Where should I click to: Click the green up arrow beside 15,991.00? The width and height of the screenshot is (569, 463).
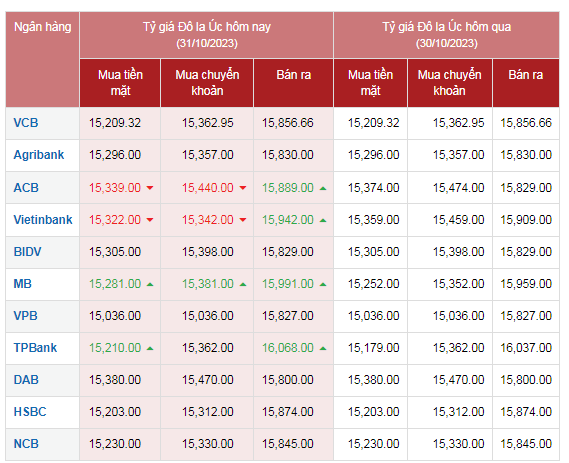[x=323, y=284]
